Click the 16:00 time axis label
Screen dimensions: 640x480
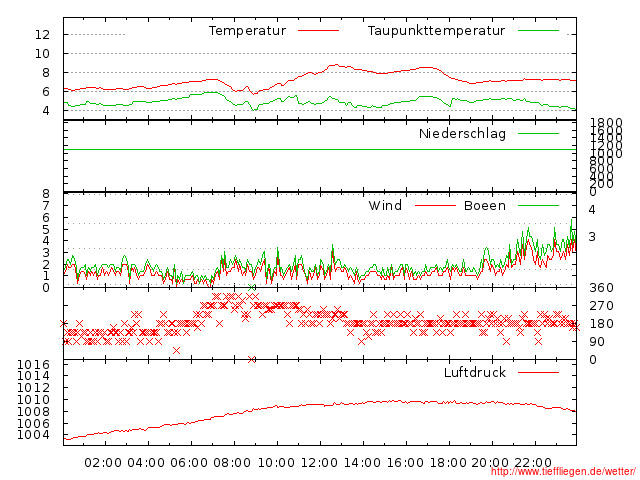point(405,463)
